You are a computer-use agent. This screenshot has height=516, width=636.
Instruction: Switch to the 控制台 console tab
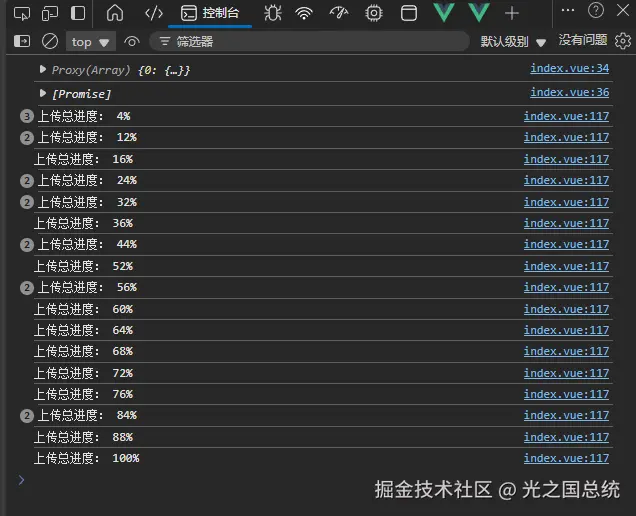point(210,13)
